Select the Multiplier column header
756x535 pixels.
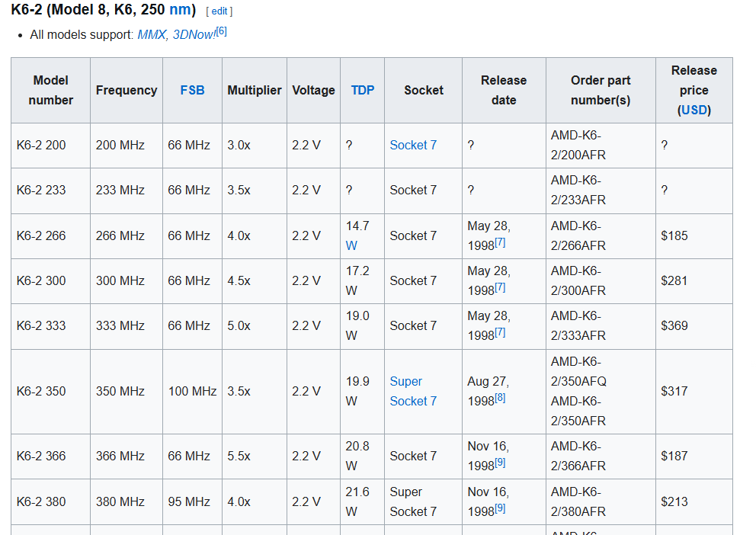tap(255, 90)
